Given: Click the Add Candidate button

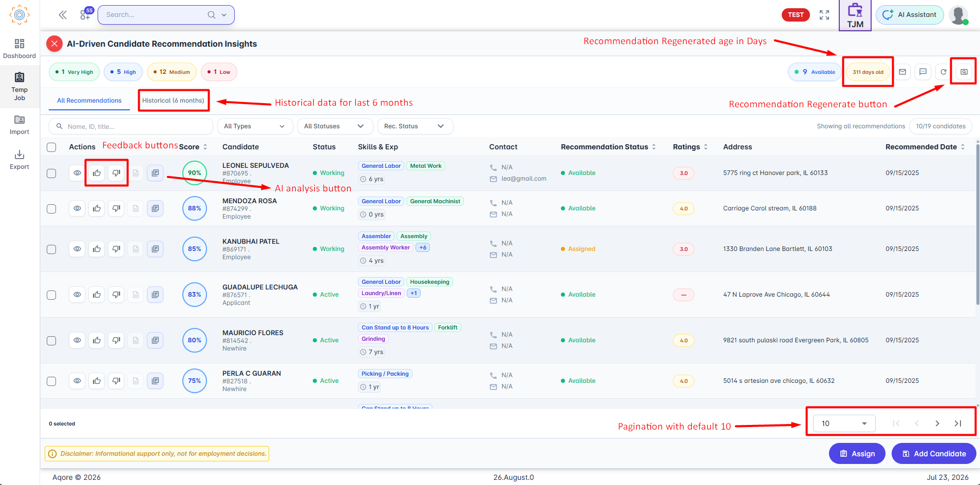Looking at the screenshot, I should (934, 454).
